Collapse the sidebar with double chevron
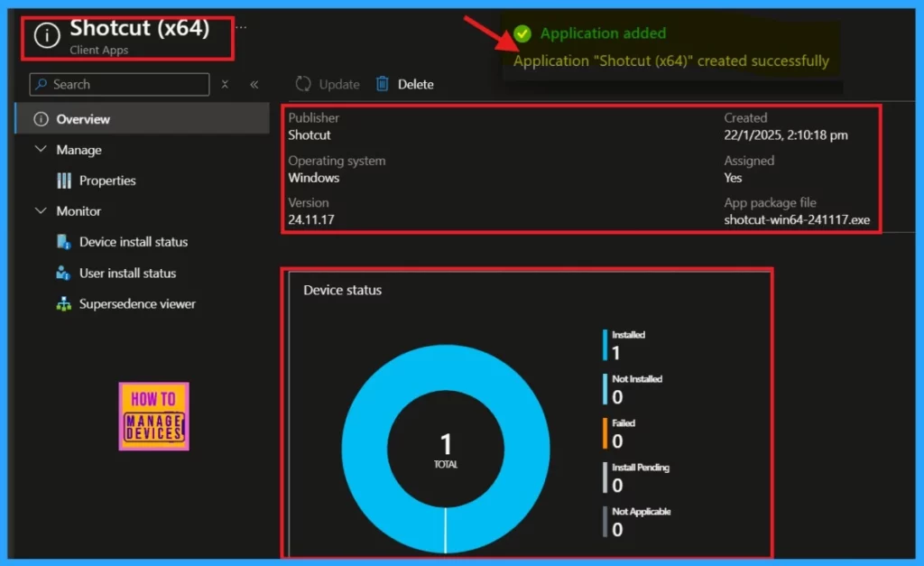Screen dimensions: 924x566 coord(254,84)
